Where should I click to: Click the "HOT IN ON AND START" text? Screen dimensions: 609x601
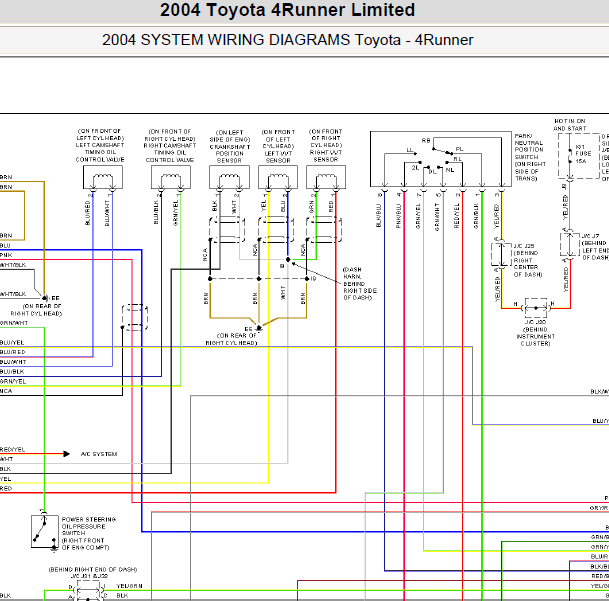[570, 125]
